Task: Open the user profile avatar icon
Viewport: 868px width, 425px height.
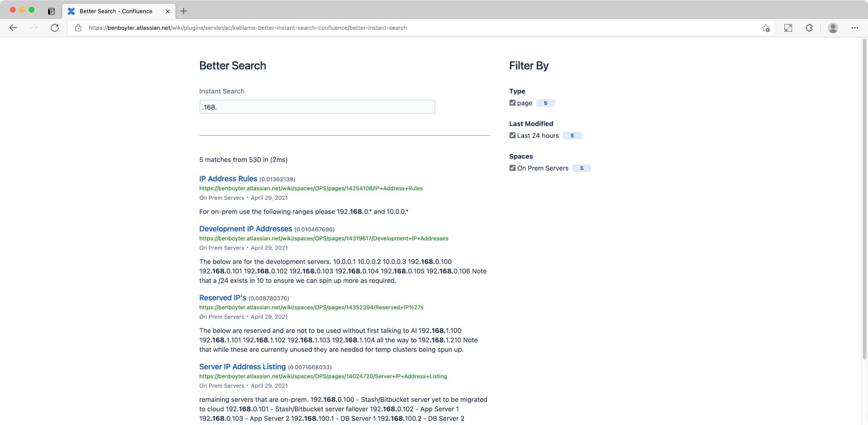Action: coord(833,28)
